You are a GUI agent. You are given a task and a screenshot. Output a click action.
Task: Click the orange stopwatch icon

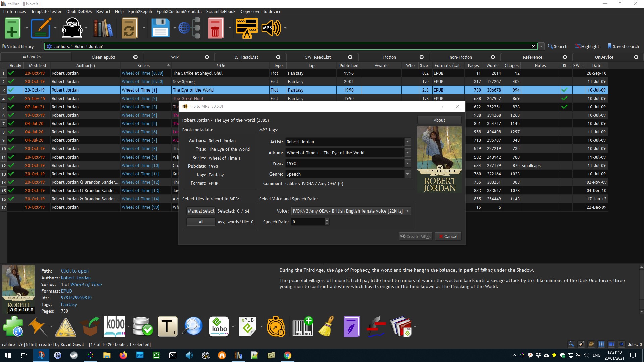click(276, 326)
